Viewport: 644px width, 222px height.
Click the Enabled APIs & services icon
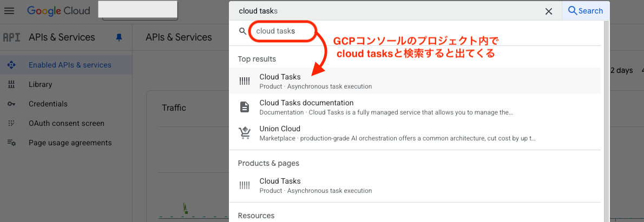pos(11,65)
